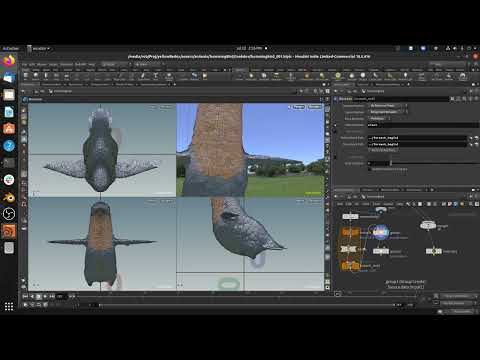Open Firefox from the Ubuntu dock
The height and width of the screenshot is (360, 480).
(x=9, y=61)
